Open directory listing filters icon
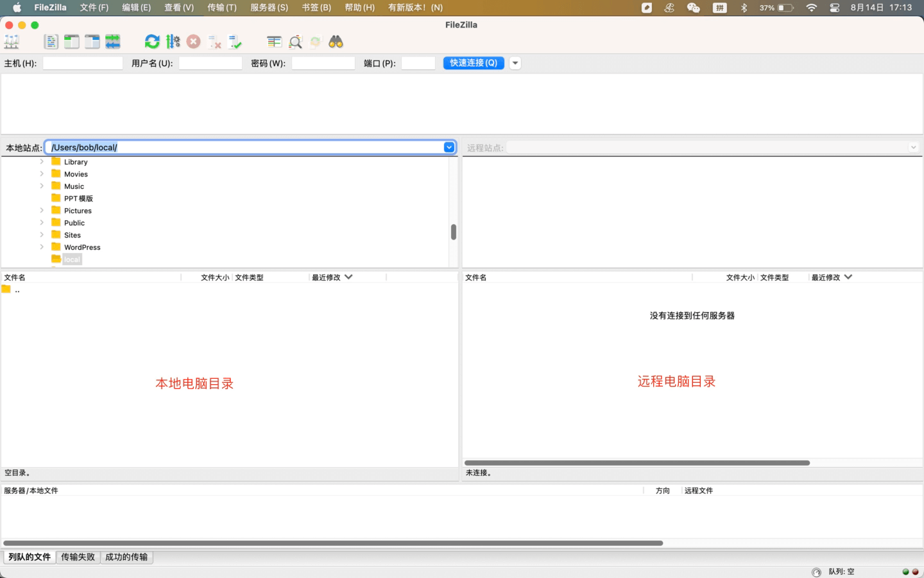924x578 pixels. [x=275, y=42]
